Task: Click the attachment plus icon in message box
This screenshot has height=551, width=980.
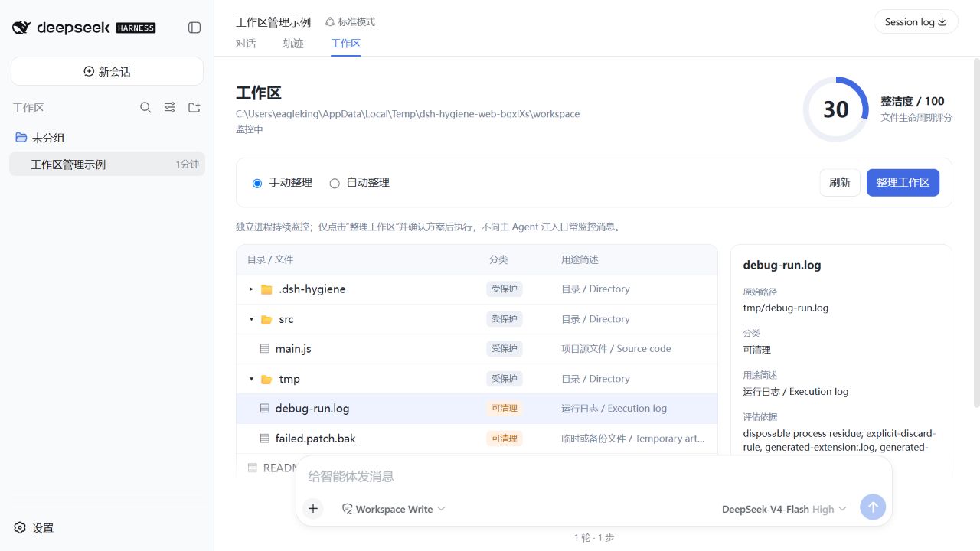Action: coord(313,509)
